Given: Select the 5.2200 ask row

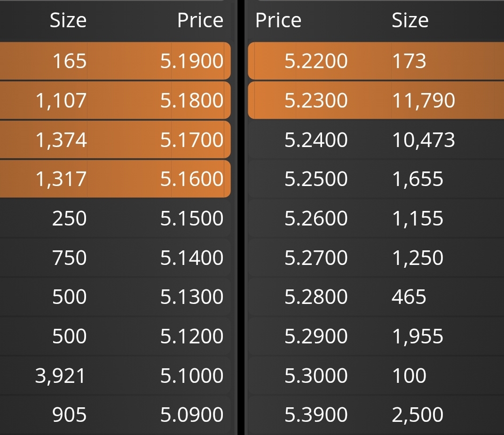Looking at the screenshot, I should pos(376,61).
